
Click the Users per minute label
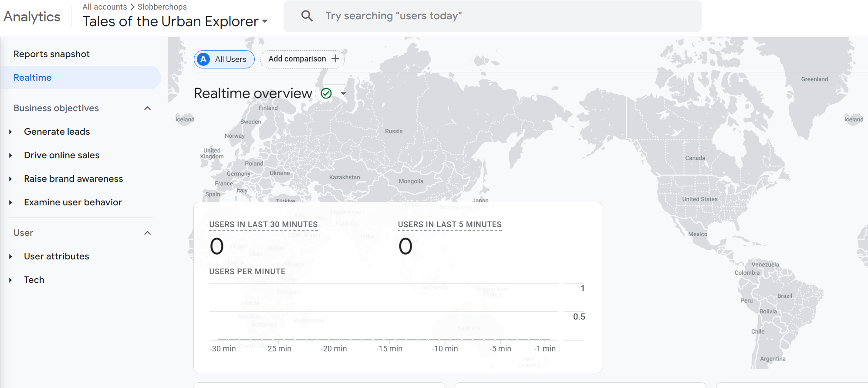[x=247, y=272]
